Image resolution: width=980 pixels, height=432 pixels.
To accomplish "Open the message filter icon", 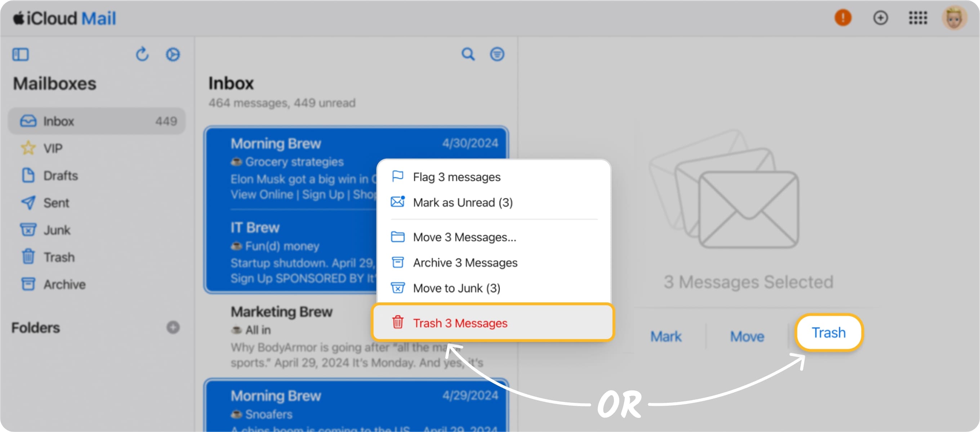I will pyautogui.click(x=497, y=54).
